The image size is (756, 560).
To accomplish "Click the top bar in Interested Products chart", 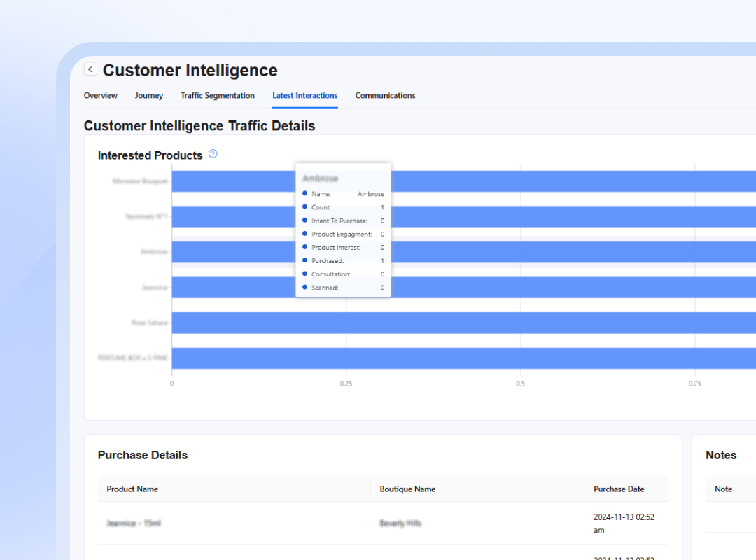I will pos(464,181).
